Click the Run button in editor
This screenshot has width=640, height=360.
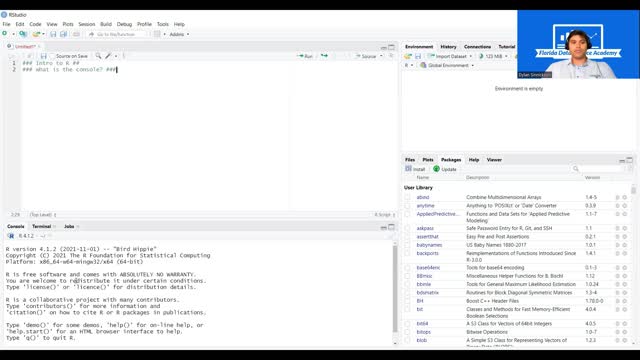[306, 56]
